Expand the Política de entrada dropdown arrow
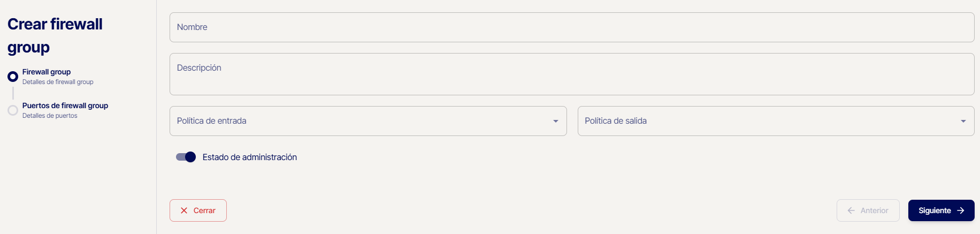This screenshot has height=234, width=980. [x=556, y=121]
